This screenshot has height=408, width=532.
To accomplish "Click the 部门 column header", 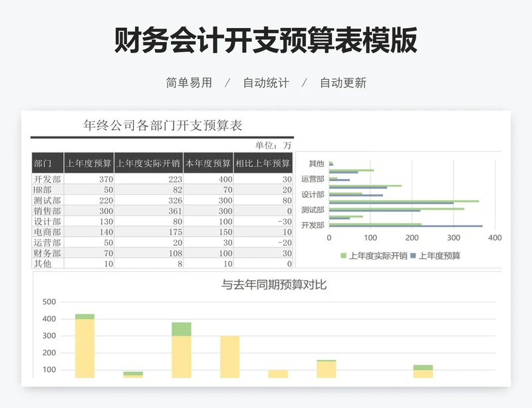I will 47,163.
